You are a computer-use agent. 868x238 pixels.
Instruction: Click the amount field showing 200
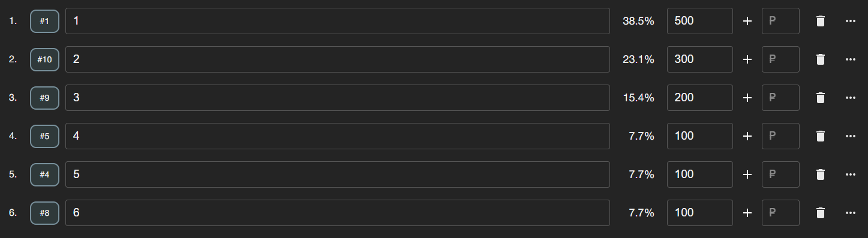click(x=700, y=98)
